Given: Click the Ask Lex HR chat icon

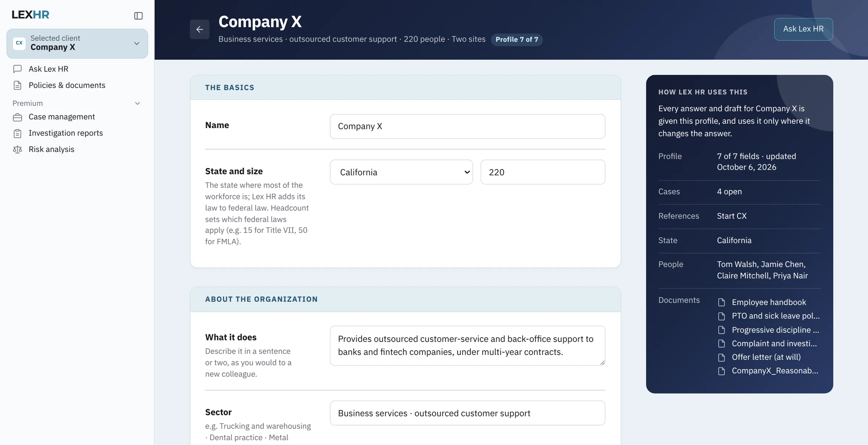Looking at the screenshot, I should pos(17,69).
